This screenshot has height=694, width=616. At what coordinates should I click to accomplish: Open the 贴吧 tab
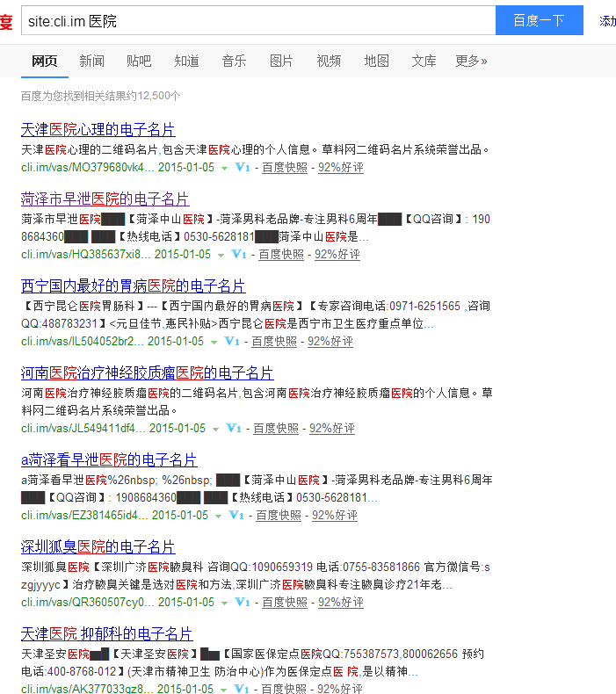point(139,61)
